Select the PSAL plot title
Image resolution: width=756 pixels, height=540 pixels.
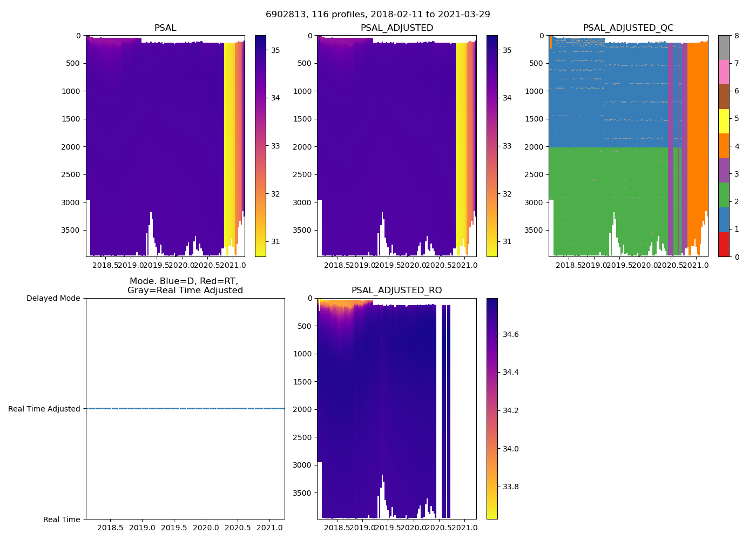(x=165, y=28)
